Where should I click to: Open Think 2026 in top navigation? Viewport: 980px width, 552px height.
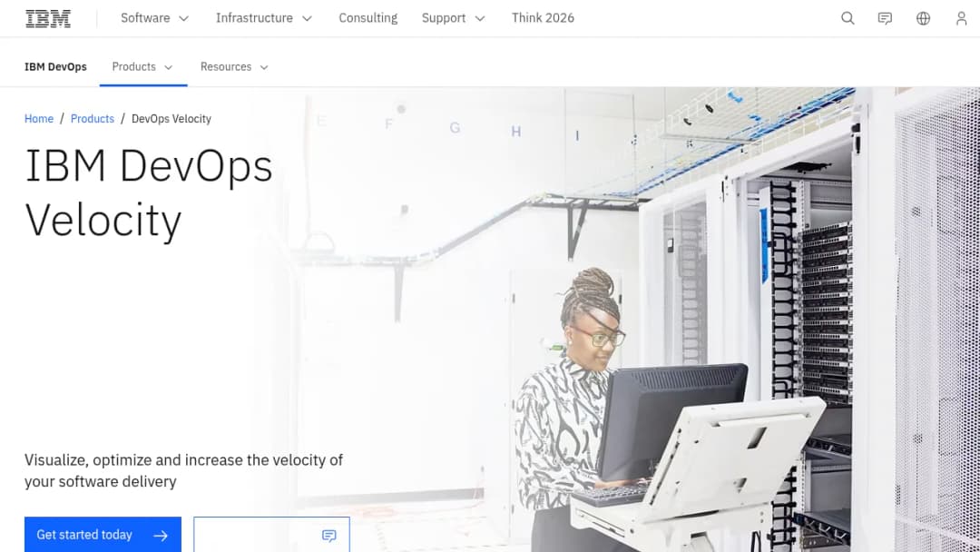(x=543, y=18)
